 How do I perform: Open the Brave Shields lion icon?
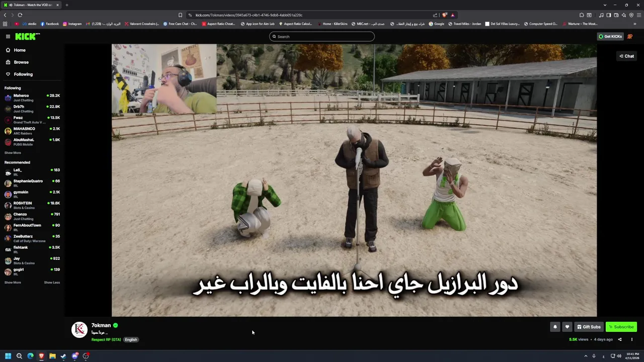(x=444, y=15)
